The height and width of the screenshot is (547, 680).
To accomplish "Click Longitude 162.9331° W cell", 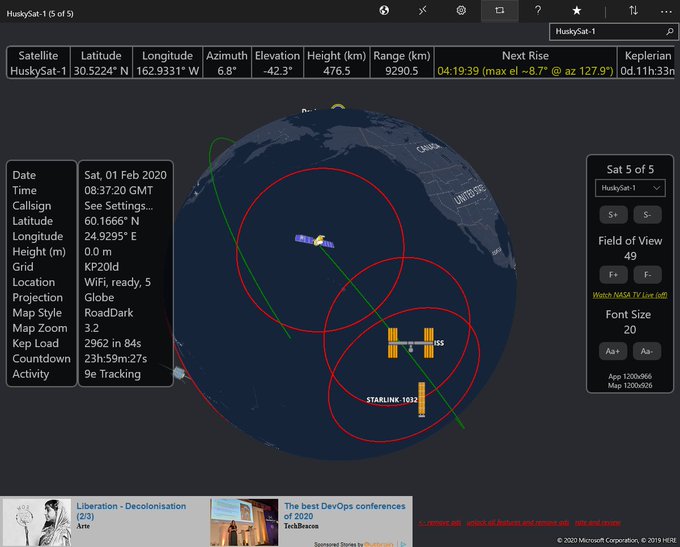I will click(x=167, y=63).
